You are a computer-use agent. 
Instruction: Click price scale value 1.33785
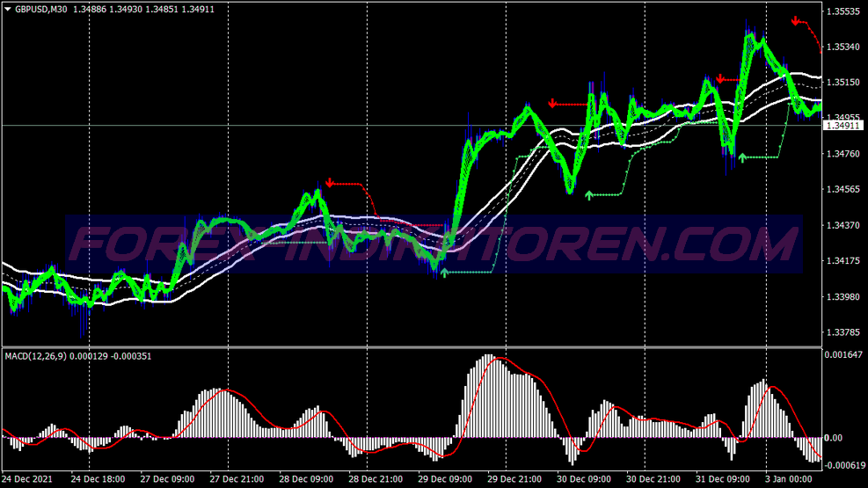pyautogui.click(x=843, y=332)
